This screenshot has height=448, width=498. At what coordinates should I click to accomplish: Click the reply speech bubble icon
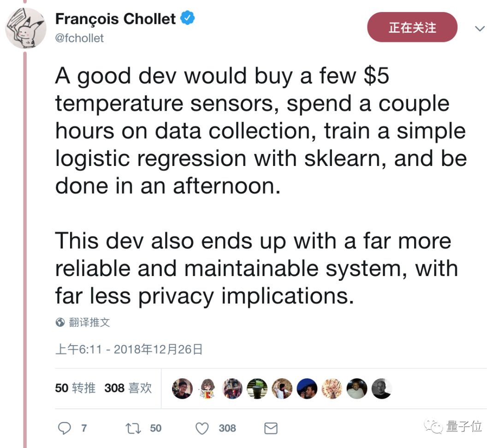pyautogui.click(x=65, y=428)
